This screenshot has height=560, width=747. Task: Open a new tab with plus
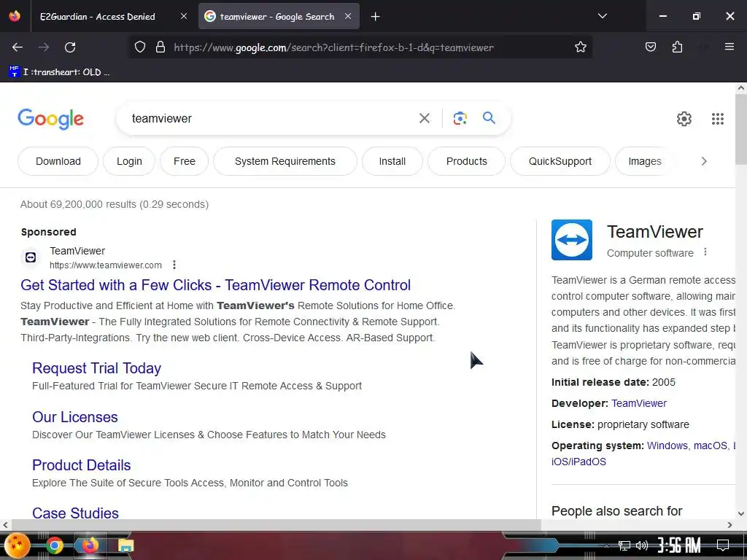pyautogui.click(x=375, y=17)
